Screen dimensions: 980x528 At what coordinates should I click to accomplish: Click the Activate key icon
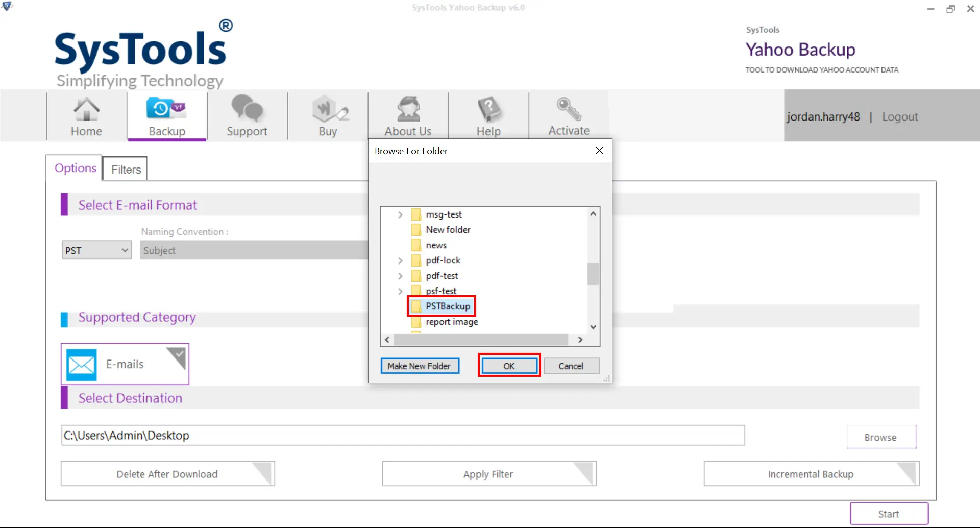[569, 109]
